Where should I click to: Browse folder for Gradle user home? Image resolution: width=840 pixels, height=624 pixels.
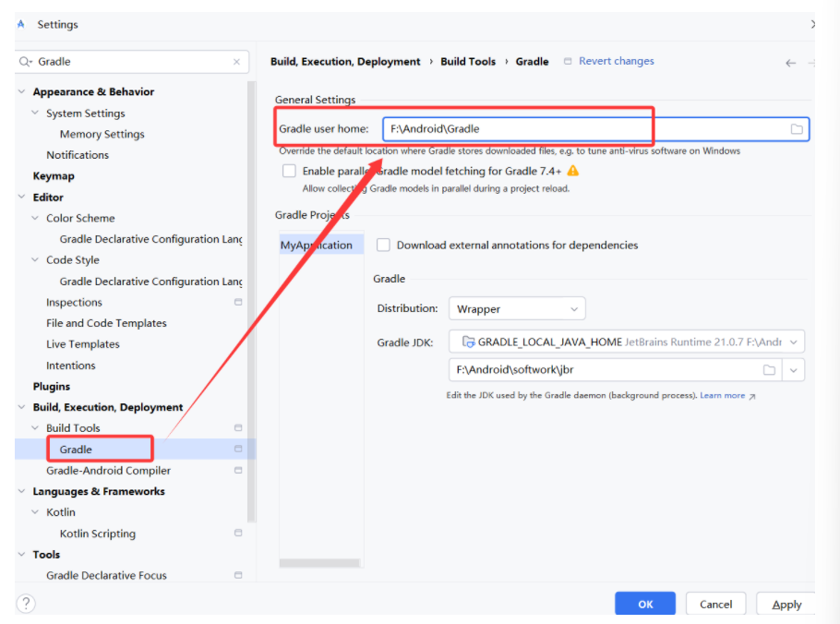point(797,129)
